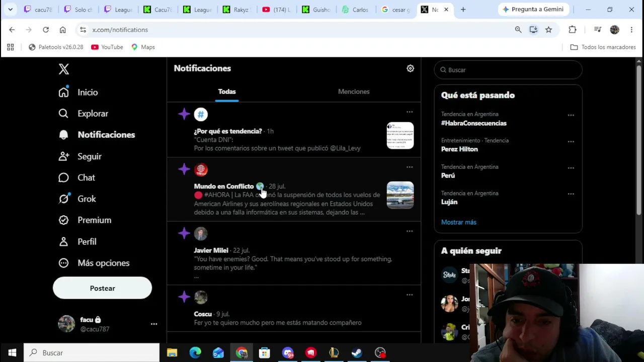Screen dimensions: 644x362
Task: Click the Postear button
Action: pyautogui.click(x=102, y=288)
